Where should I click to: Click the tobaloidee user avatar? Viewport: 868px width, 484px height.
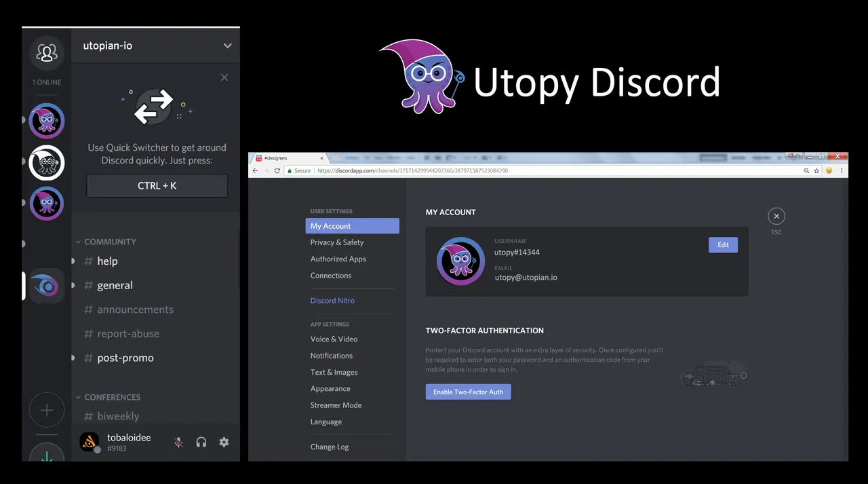pyautogui.click(x=90, y=442)
